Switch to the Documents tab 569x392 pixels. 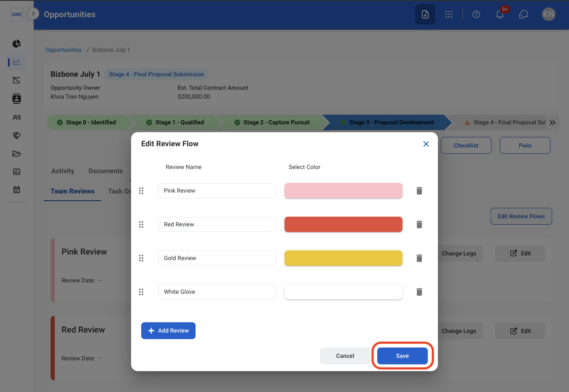(106, 171)
